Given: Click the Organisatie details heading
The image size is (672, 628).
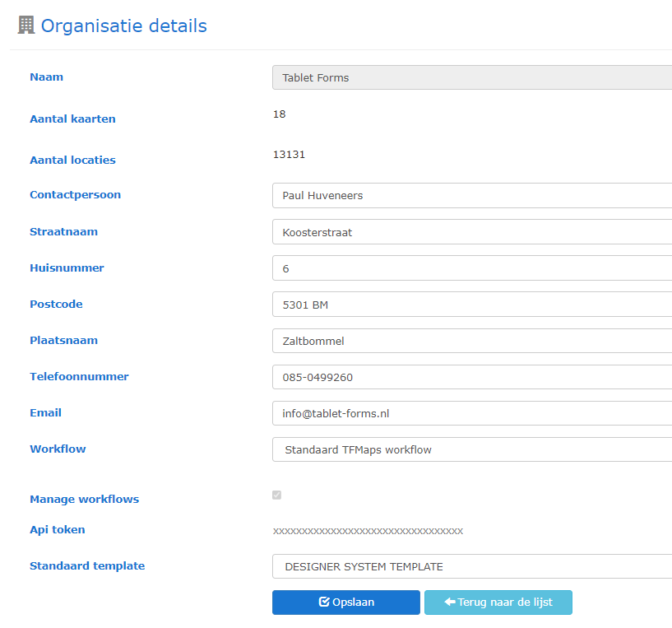Looking at the screenshot, I should [x=124, y=26].
